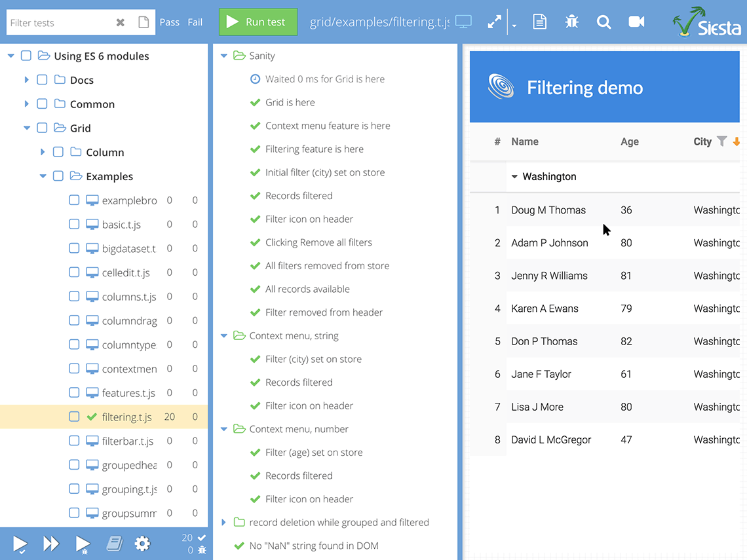Click the monitor icon beside basic.t.js

click(92, 224)
